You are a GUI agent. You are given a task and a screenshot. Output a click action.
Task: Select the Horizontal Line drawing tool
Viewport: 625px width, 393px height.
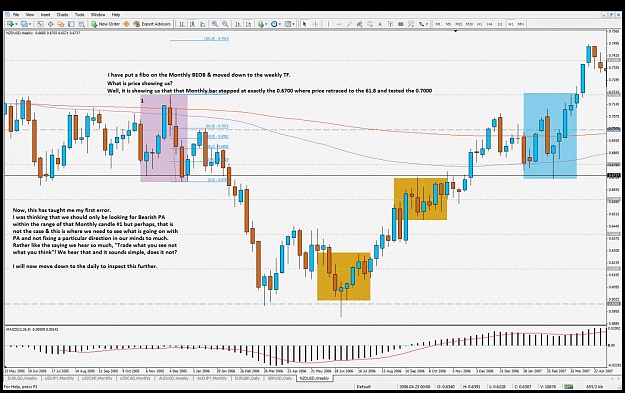click(339, 24)
